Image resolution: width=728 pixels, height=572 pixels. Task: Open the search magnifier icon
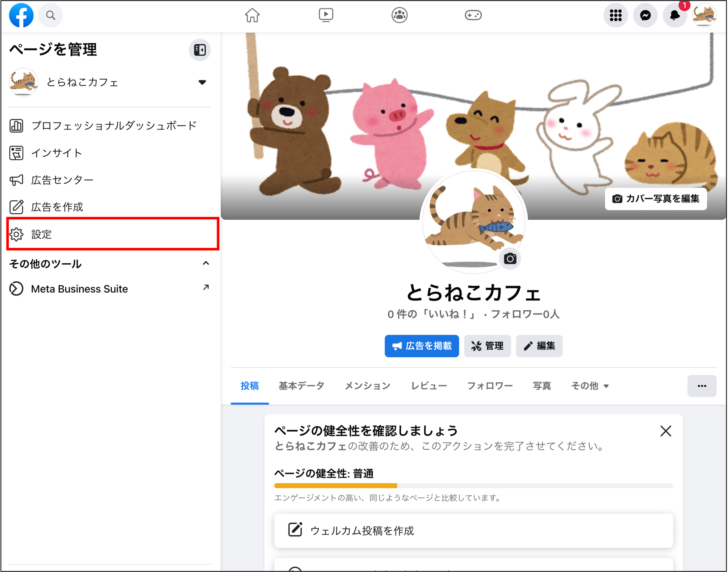coord(51,15)
